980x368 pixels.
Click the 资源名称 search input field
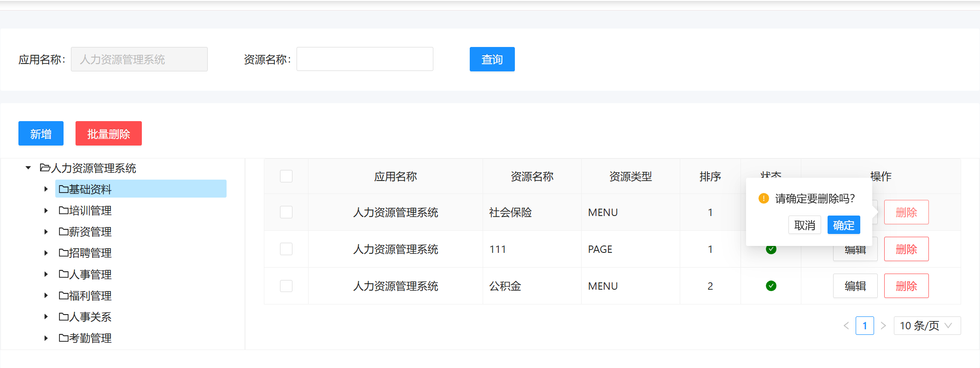[x=365, y=59]
